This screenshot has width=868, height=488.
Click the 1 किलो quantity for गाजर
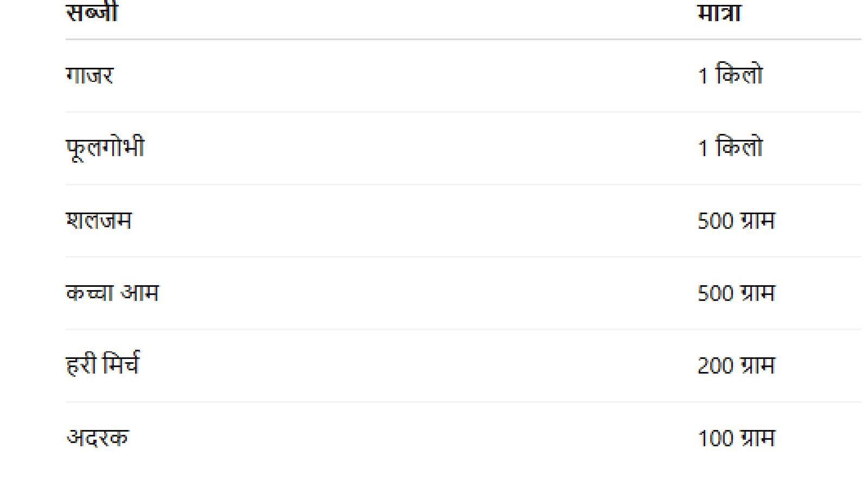pyautogui.click(x=730, y=75)
